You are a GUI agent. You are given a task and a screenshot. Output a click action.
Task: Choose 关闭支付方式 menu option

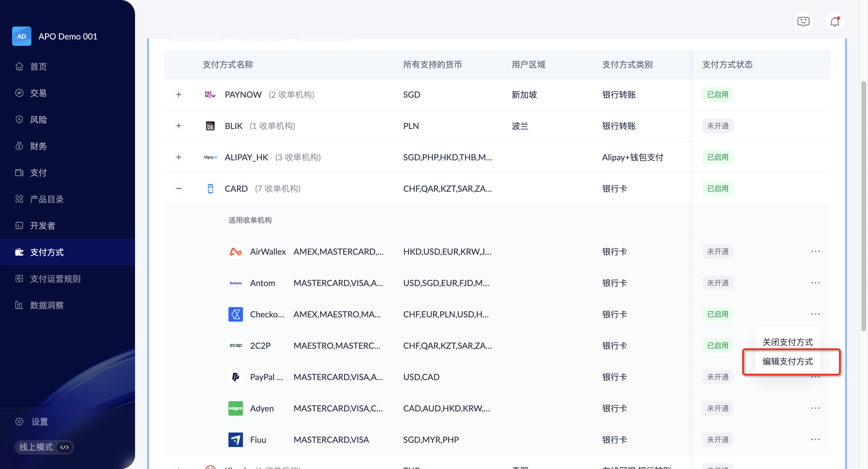point(788,342)
